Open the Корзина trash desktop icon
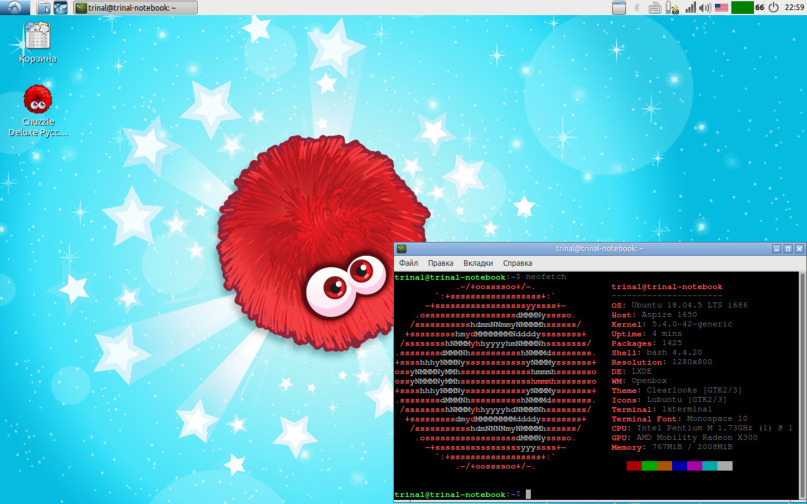807x504 pixels. click(37, 38)
